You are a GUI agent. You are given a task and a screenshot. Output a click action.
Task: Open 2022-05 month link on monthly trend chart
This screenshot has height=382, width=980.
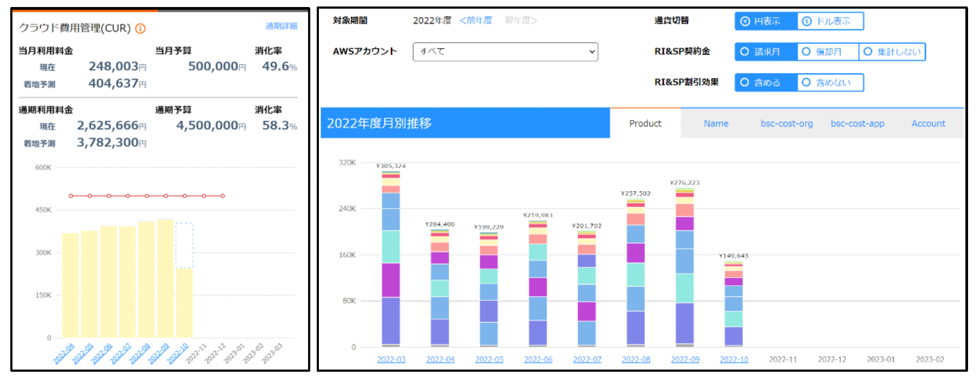489,359
